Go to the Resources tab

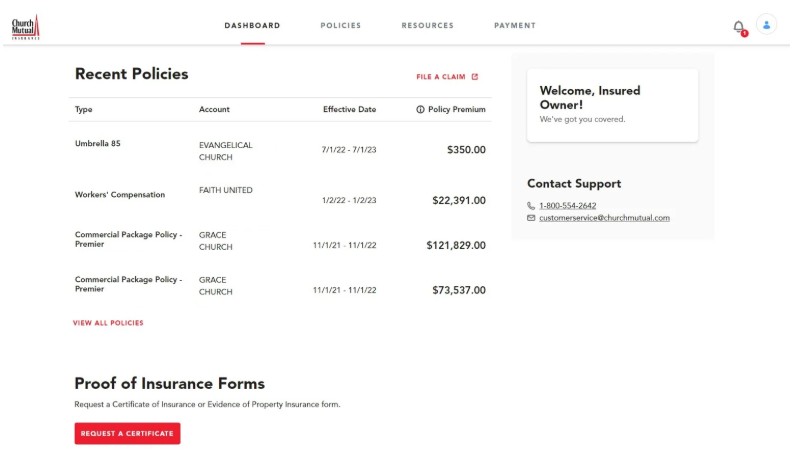427,26
